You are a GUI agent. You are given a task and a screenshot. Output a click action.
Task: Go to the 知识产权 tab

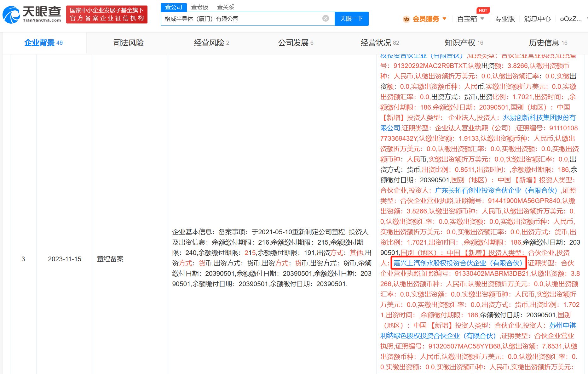coord(464,43)
